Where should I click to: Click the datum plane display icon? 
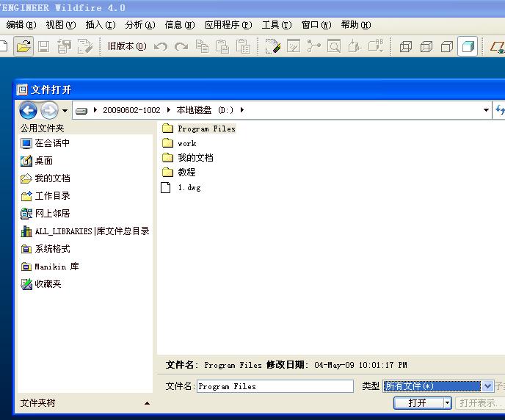tap(497, 47)
